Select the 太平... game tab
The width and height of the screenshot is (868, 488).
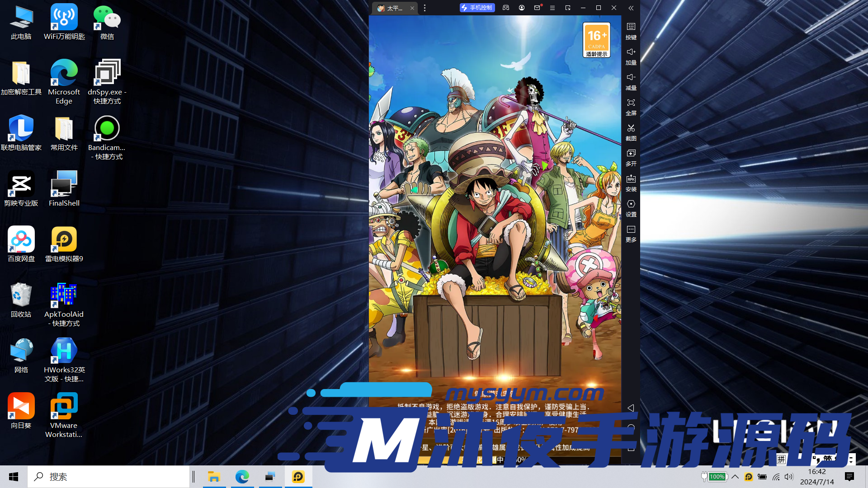coord(392,8)
